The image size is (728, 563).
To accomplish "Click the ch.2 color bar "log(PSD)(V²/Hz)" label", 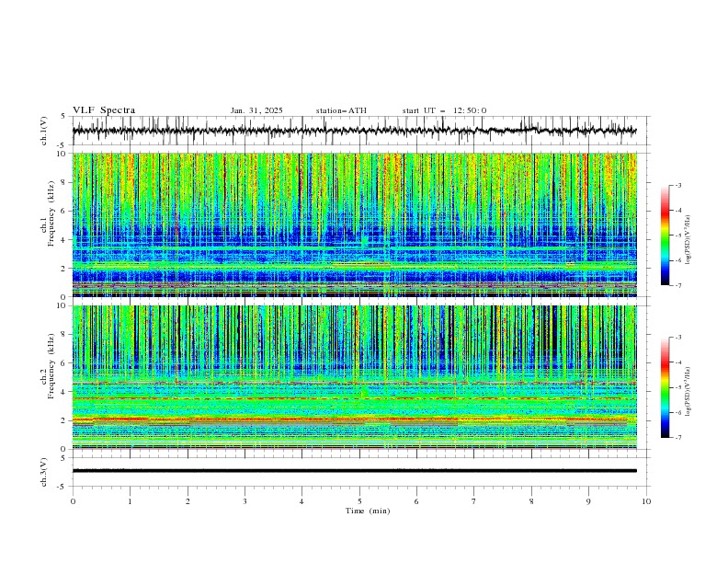I will [x=688, y=392].
